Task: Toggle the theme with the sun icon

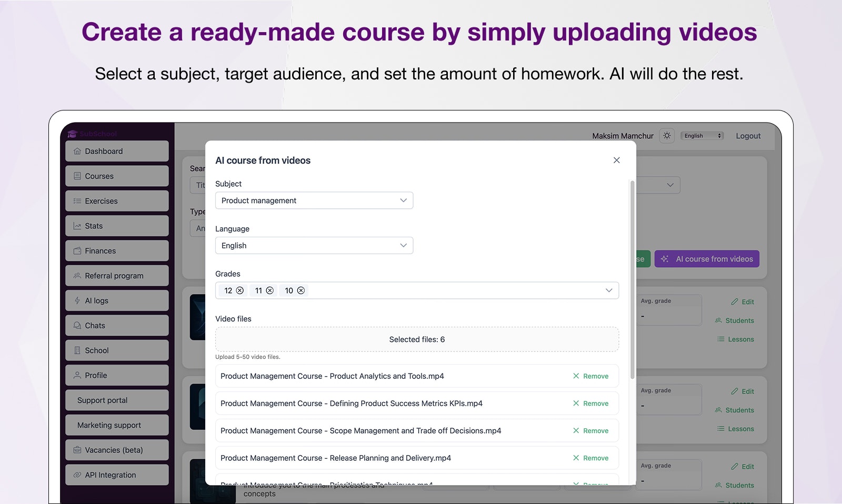Action: tap(667, 135)
